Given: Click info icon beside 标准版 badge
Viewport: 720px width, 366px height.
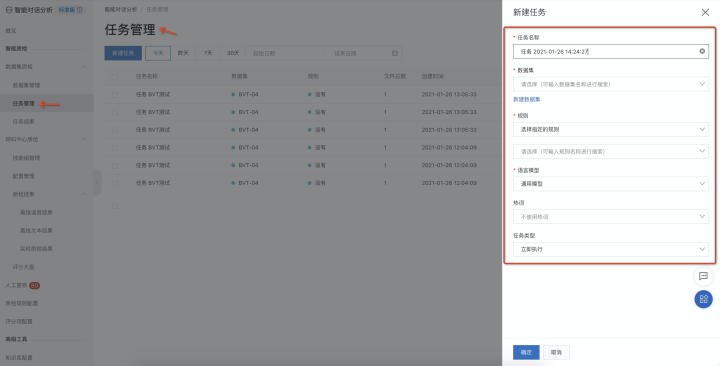Looking at the screenshot, I should tap(80, 10).
